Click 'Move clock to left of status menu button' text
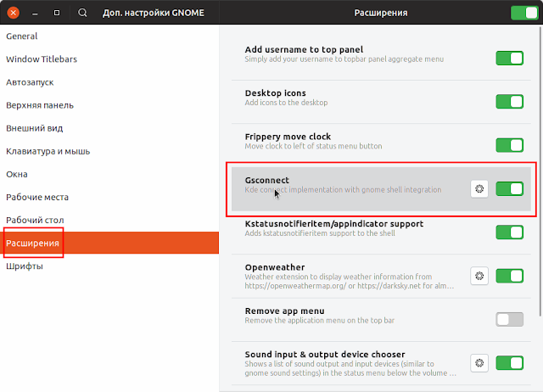Viewport: 543px width, 392px height. (x=313, y=146)
